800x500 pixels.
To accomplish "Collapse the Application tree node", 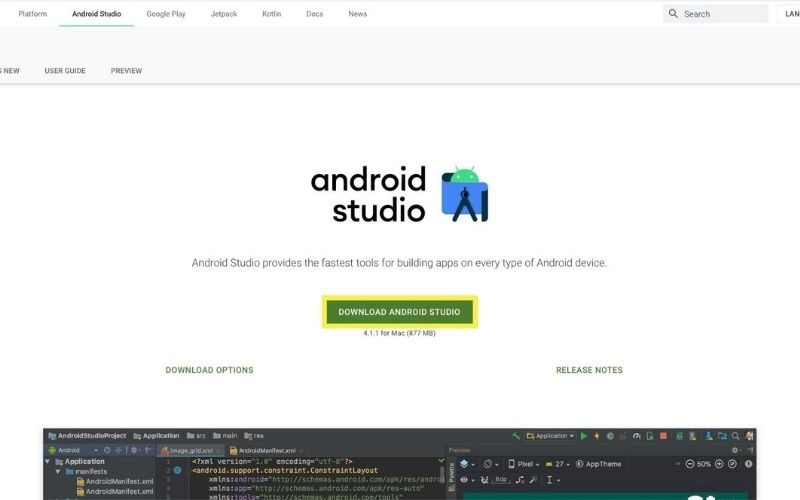I will click(x=47, y=461).
